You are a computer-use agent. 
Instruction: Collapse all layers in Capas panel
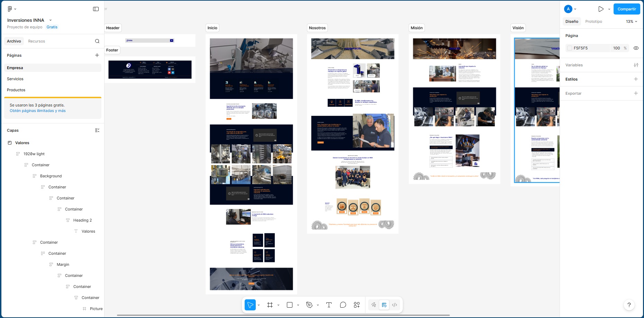coord(97,130)
